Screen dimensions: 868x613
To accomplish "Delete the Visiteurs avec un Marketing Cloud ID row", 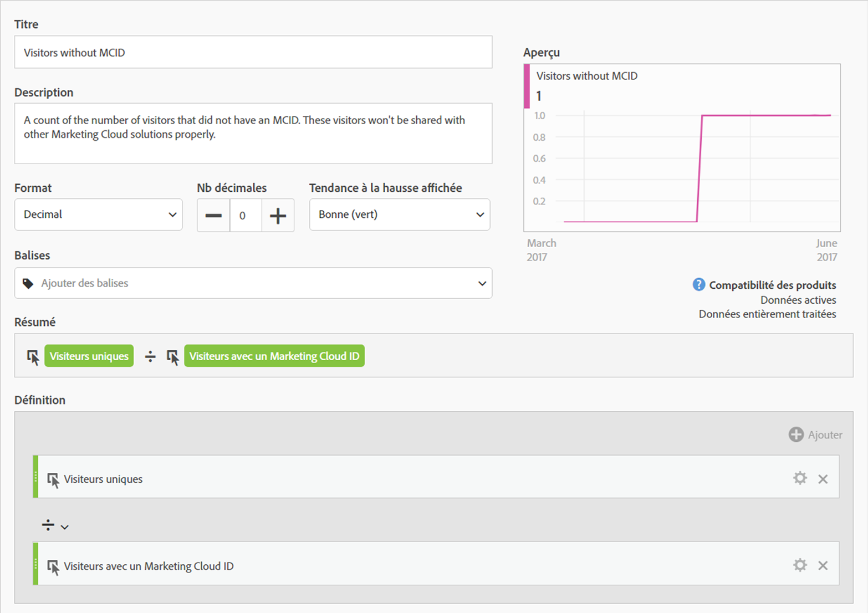I will [x=823, y=565].
